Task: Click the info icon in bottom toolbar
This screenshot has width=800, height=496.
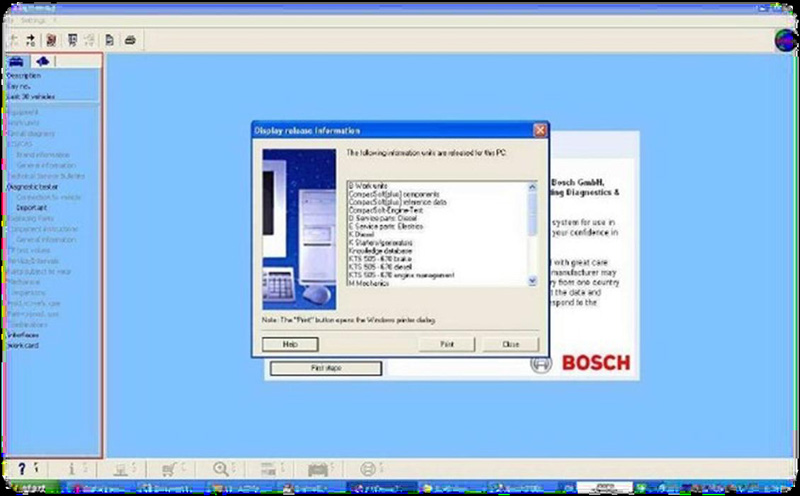Action: (x=72, y=468)
